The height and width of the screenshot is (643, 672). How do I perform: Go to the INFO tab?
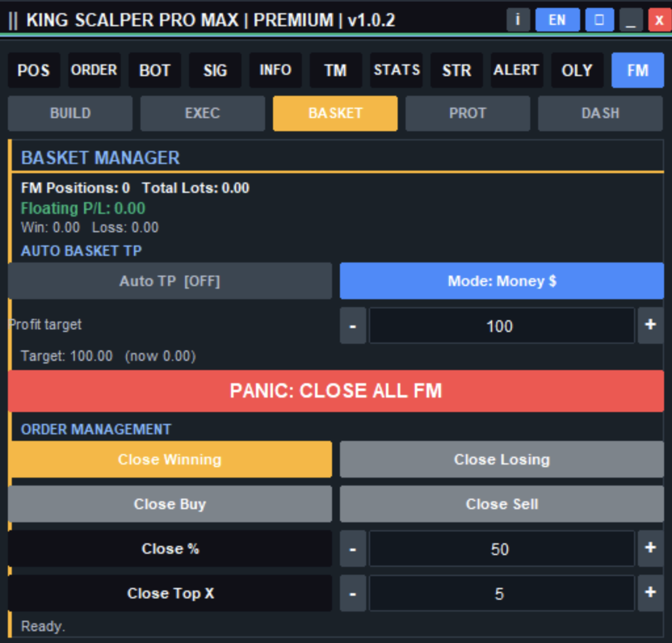click(275, 70)
